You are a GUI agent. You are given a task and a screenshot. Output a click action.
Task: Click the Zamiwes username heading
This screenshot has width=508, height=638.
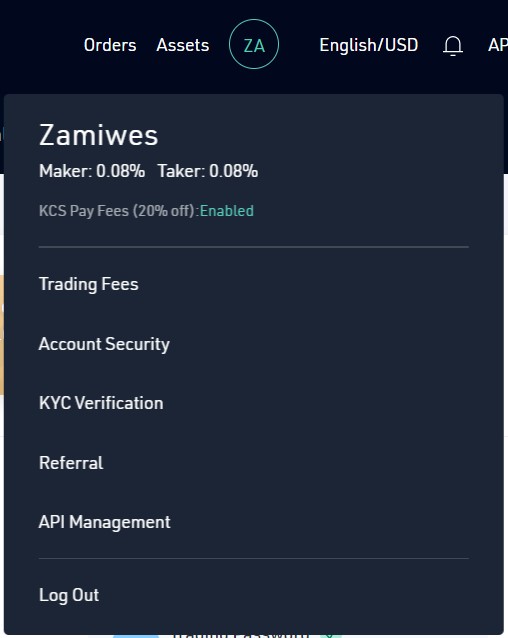[98, 135]
